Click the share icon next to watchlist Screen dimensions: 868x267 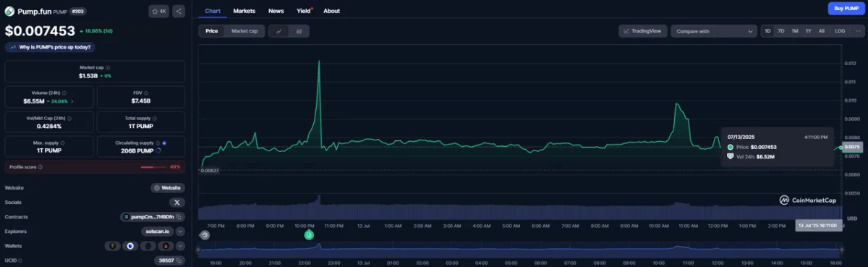[x=179, y=12]
